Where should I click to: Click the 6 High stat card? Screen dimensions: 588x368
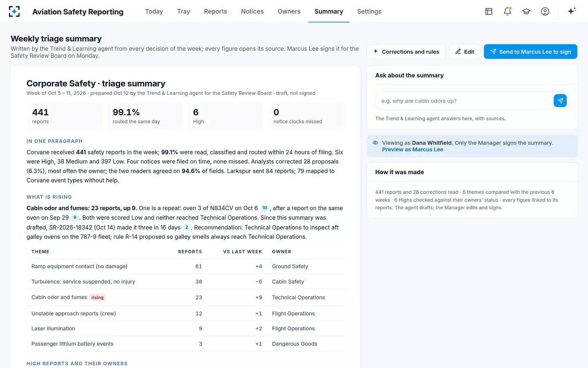[225, 116]
